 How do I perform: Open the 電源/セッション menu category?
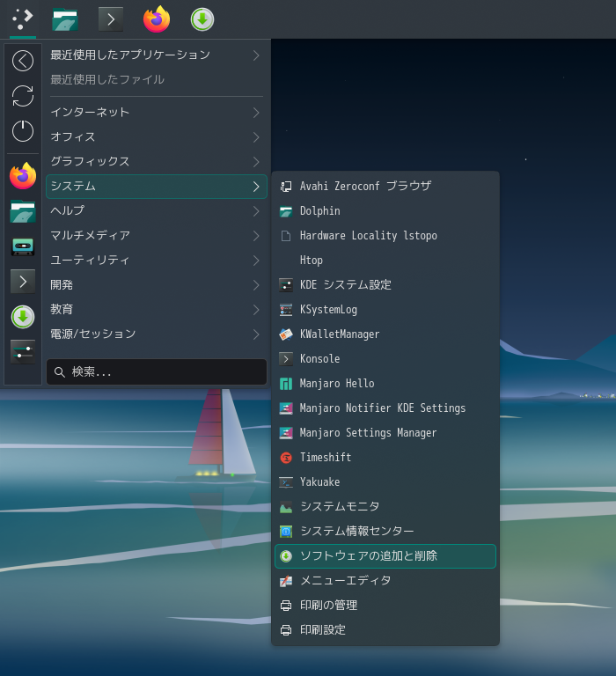pos(157,334)
